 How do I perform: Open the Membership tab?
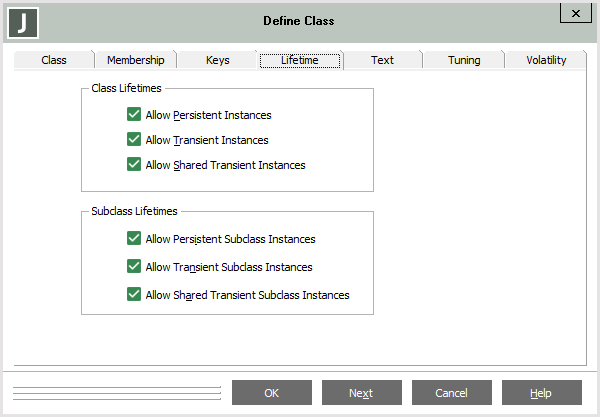135,60
